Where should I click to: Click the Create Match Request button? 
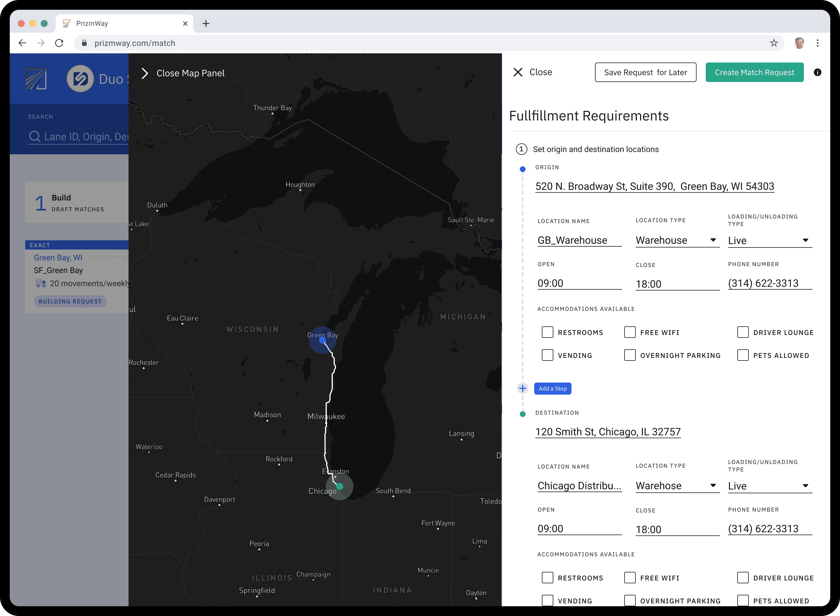pos(754,72)
